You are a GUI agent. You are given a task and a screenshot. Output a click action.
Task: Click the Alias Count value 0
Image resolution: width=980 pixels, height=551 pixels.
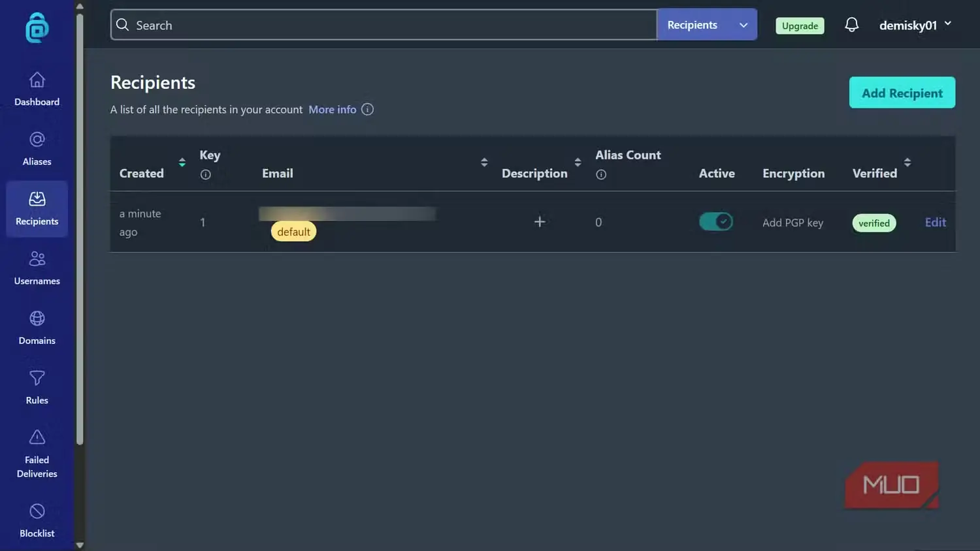598,222
